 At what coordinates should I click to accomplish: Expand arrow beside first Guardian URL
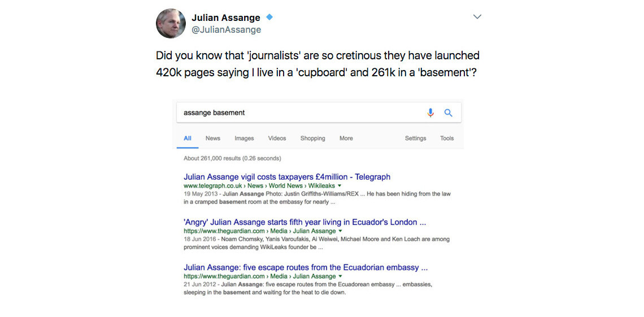341,231
